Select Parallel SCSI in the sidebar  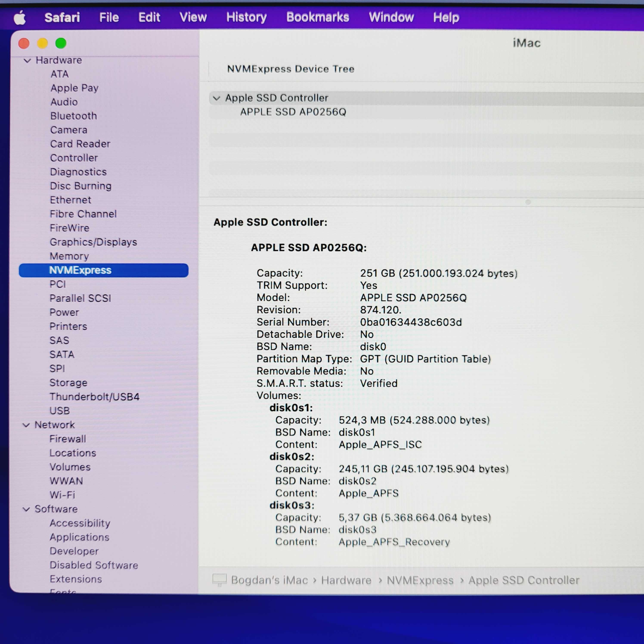click(x=80, y=298)
